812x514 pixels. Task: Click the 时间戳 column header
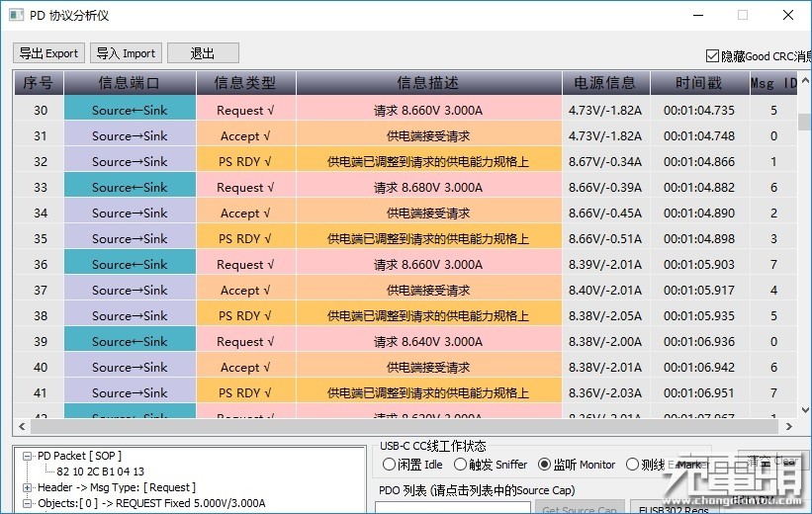[x=698, y=83]
